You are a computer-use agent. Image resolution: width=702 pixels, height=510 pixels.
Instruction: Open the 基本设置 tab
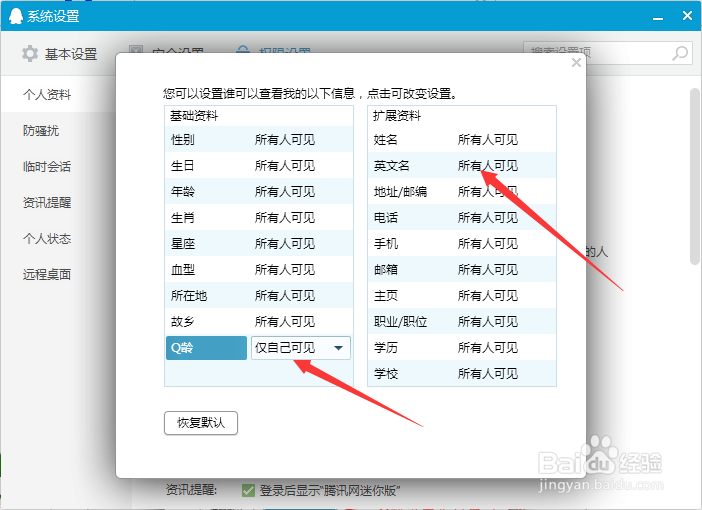pyautogui.click(x=60, y=54)
